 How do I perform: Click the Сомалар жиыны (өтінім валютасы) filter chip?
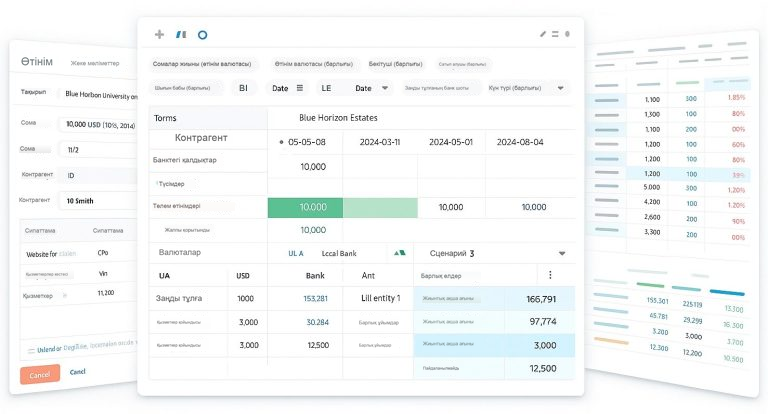point(202,64)
